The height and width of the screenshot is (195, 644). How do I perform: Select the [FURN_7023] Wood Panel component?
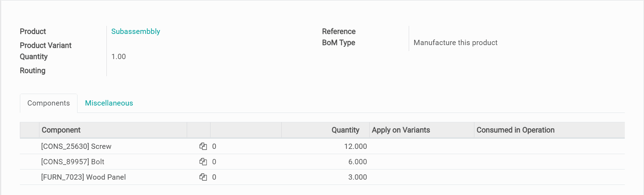83,177
